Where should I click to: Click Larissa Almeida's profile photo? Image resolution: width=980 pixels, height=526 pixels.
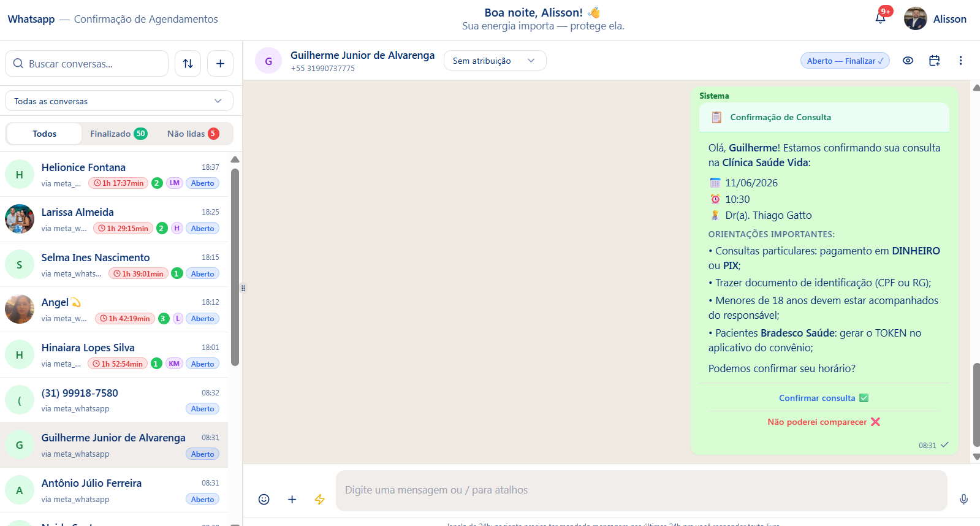(20, 219)
